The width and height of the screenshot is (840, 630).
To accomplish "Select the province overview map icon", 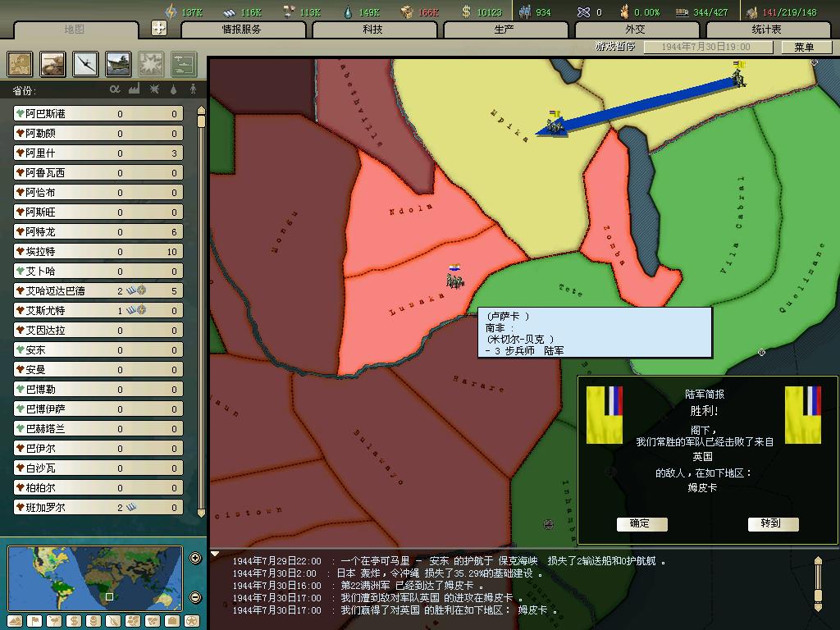I will coord(21,64).
